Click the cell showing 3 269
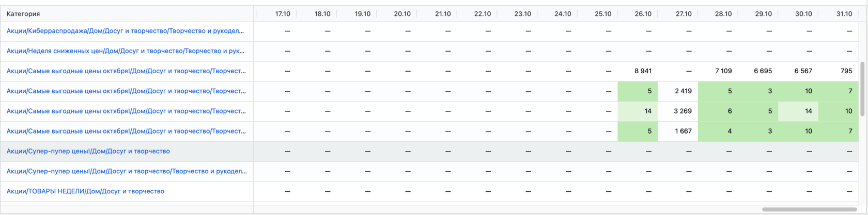 coord(683,111)
